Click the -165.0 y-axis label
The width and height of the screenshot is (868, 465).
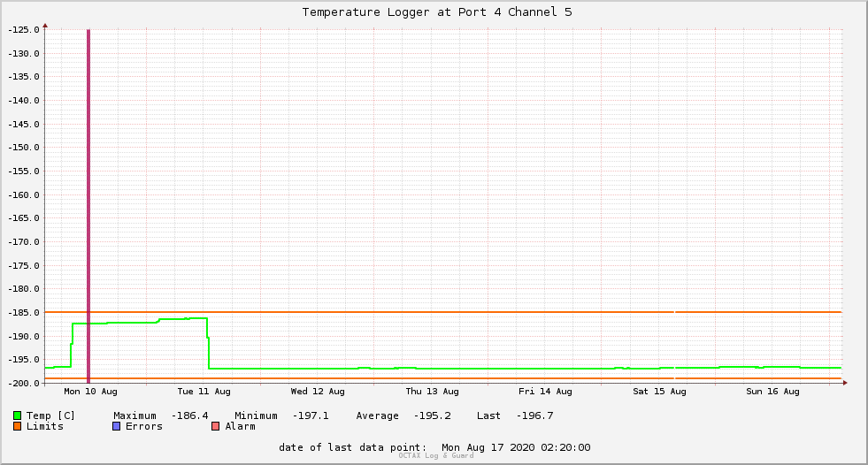pyautogui.click(x=24, y=218)
